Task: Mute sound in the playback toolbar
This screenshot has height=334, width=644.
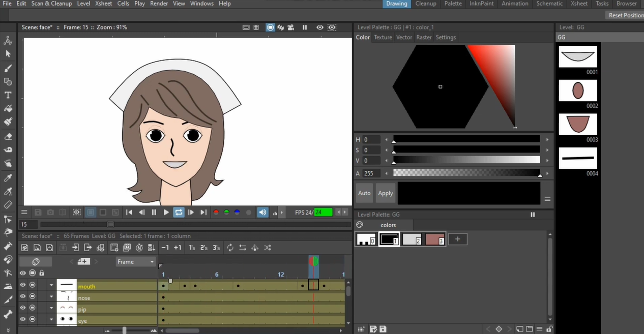Action: coord(262,212)
